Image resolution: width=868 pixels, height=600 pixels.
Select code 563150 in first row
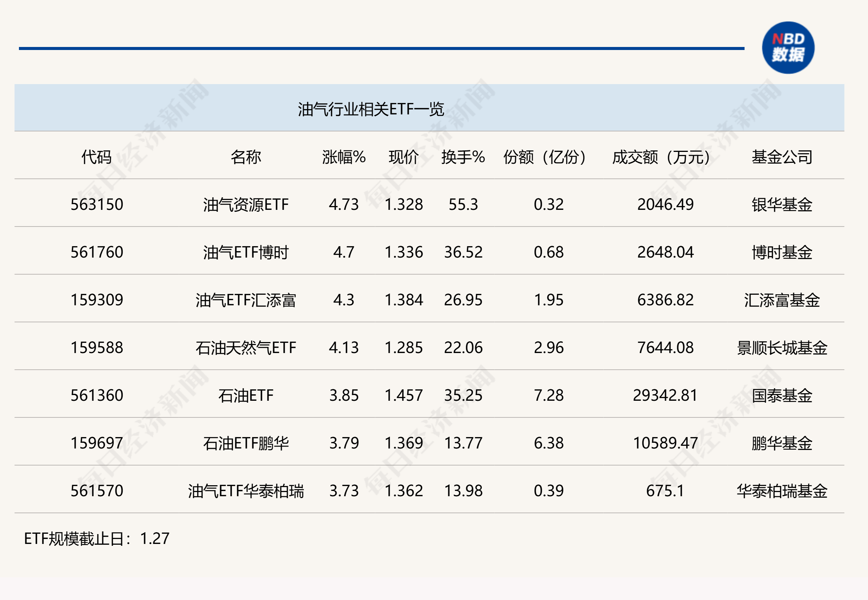coord(97,205)
